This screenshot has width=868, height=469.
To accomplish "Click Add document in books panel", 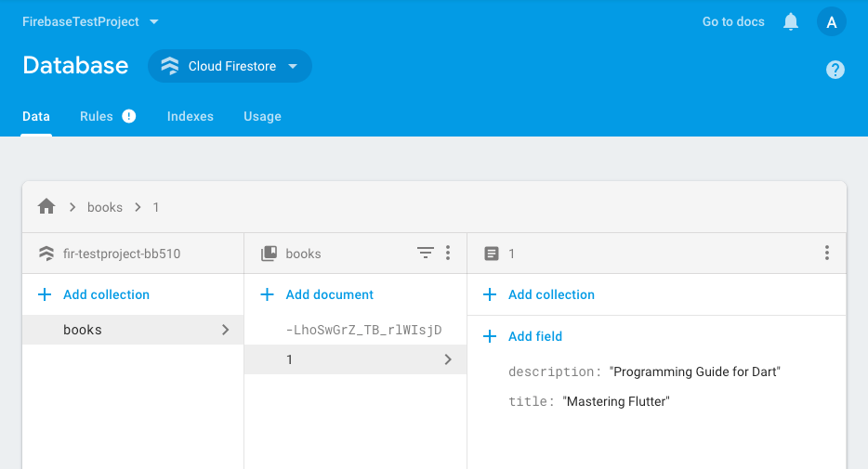I will [x=329, y=294].
